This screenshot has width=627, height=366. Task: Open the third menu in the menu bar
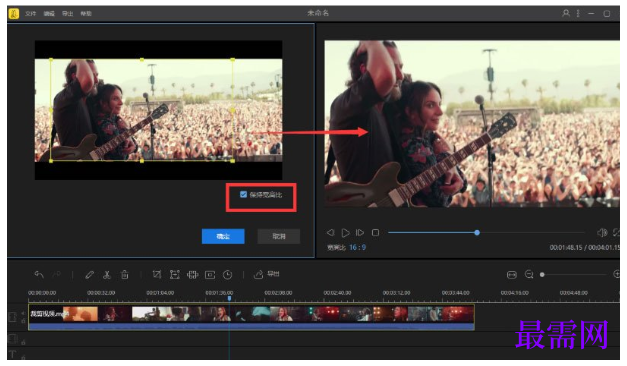point(67,14)
